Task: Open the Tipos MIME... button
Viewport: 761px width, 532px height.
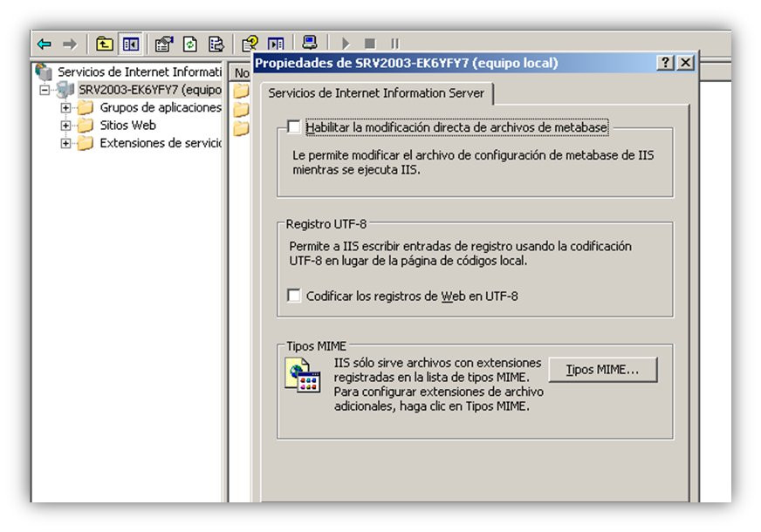Action: coord(603,370)
